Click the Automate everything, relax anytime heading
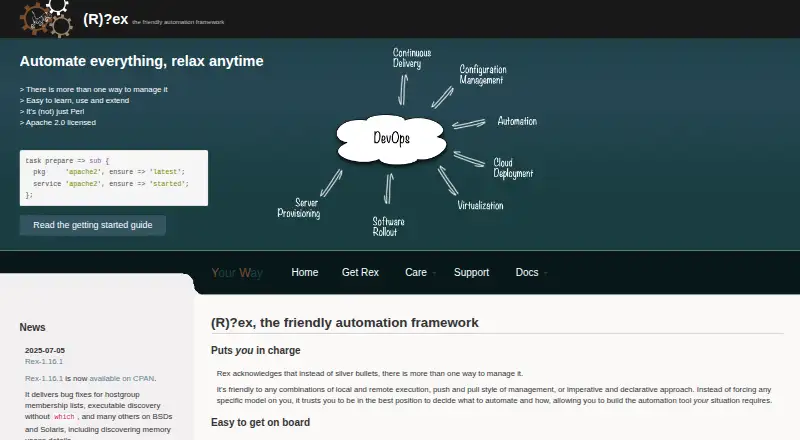Screen dimensions: 800x440 [141, 61]
